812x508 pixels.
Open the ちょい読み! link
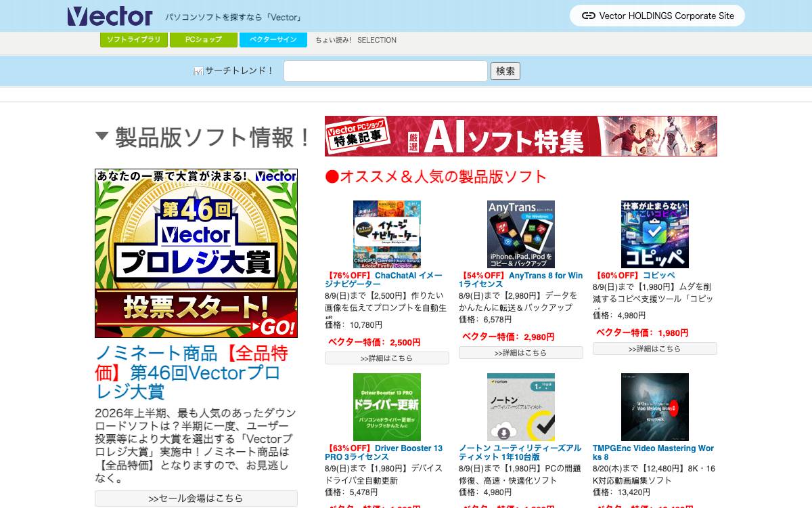click(x=334, y=40)
